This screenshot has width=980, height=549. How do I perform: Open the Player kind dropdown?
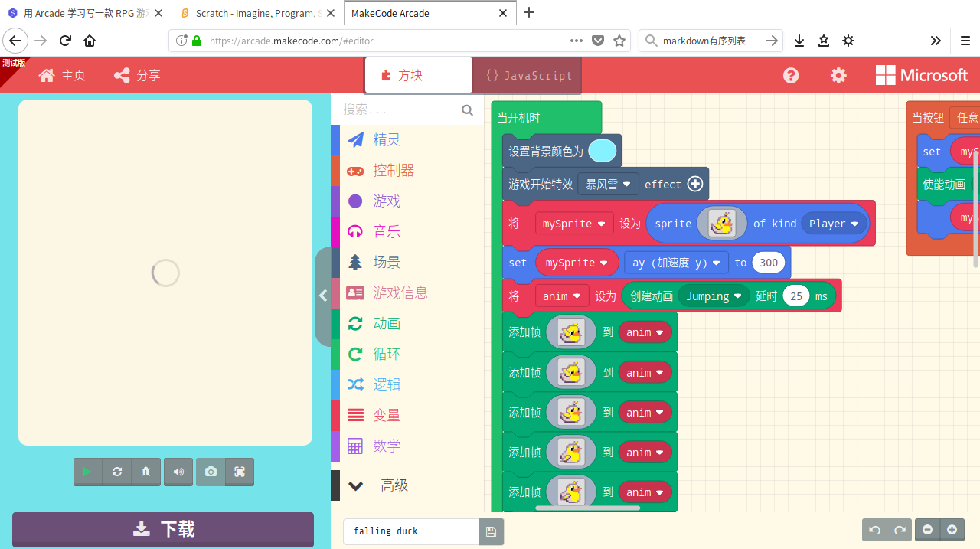coord(835,224)
